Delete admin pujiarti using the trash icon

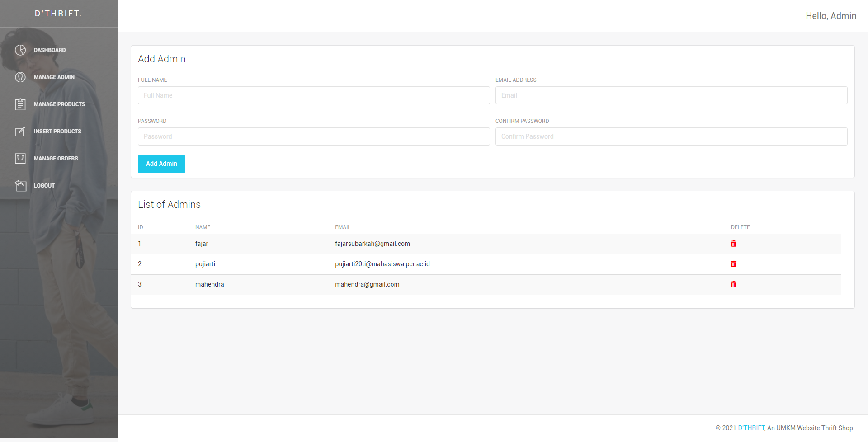pos(734,264)
